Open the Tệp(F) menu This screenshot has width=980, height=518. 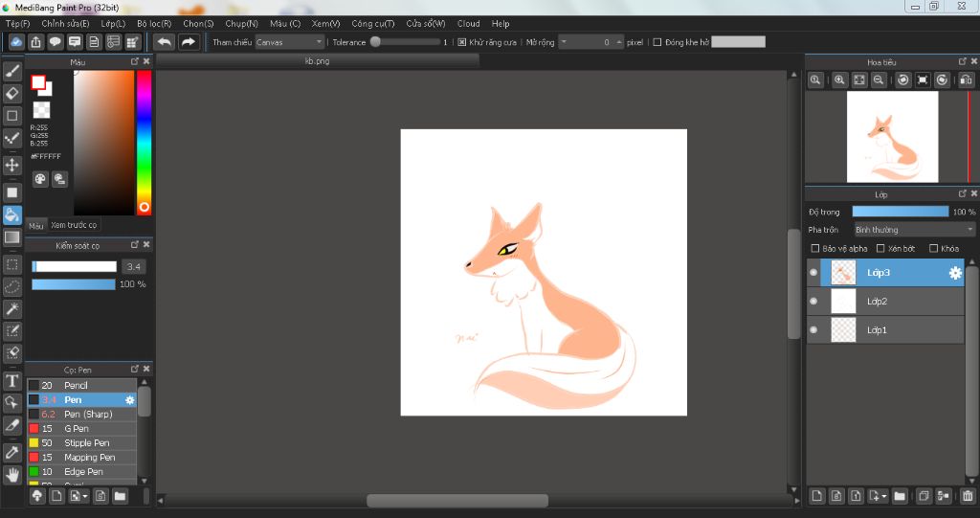(17, 23)
